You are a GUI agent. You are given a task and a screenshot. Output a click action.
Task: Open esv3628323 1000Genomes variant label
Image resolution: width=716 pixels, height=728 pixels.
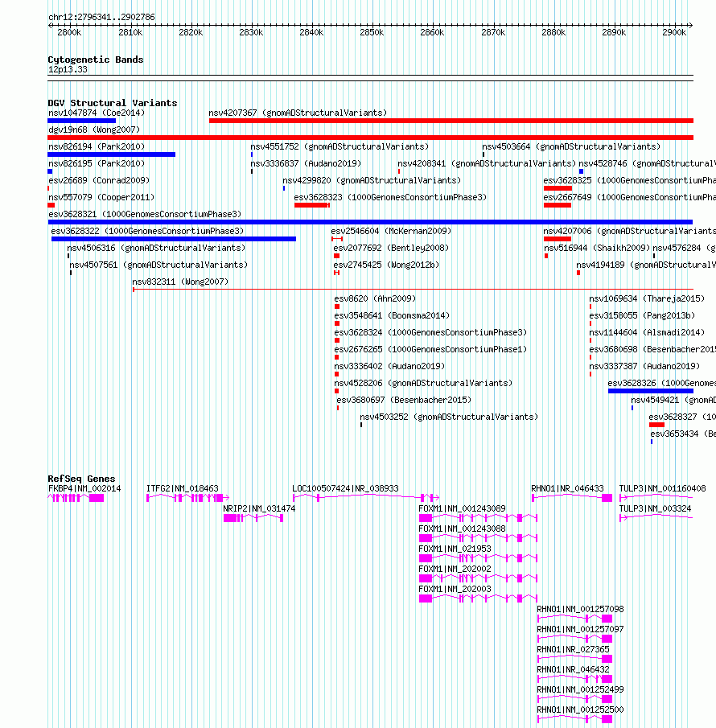(x=390, y=197)
